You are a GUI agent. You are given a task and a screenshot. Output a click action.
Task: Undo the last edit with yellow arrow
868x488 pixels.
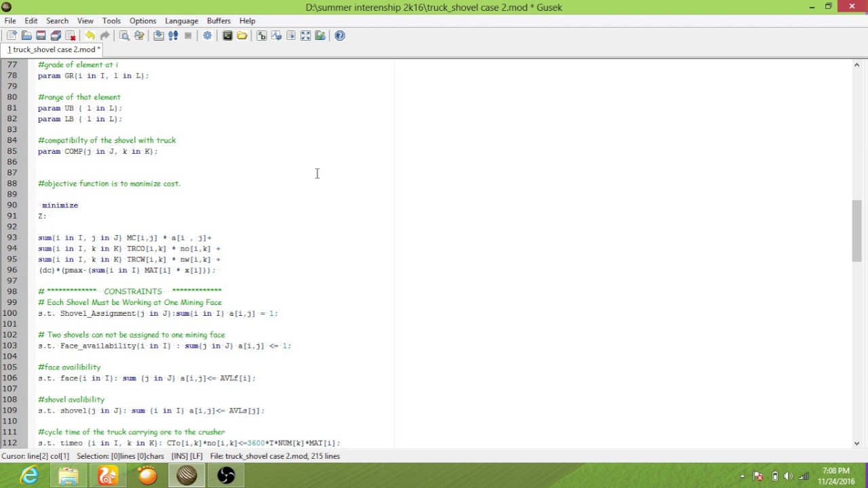[90, 36]
